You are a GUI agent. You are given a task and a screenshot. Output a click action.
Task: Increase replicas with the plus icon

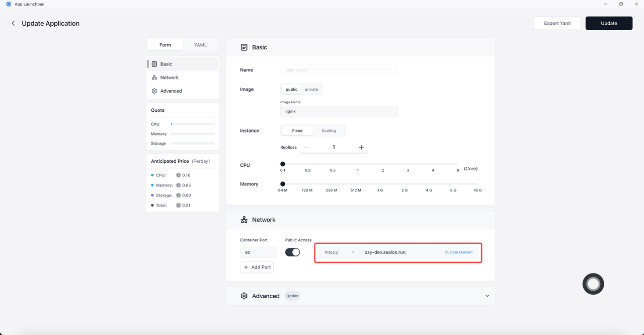[361, 147]
